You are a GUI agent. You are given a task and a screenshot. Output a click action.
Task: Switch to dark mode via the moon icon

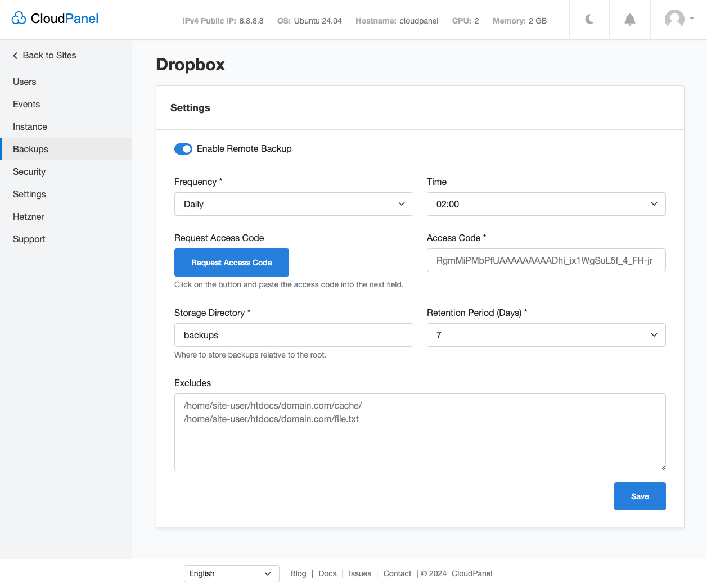pyautogui.click(x=589, y=19)
